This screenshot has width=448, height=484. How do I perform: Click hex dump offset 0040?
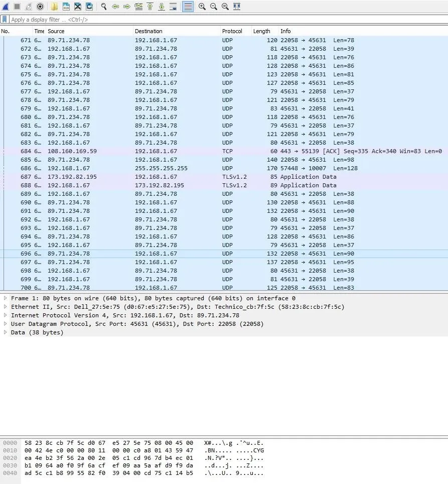(10, 473)
